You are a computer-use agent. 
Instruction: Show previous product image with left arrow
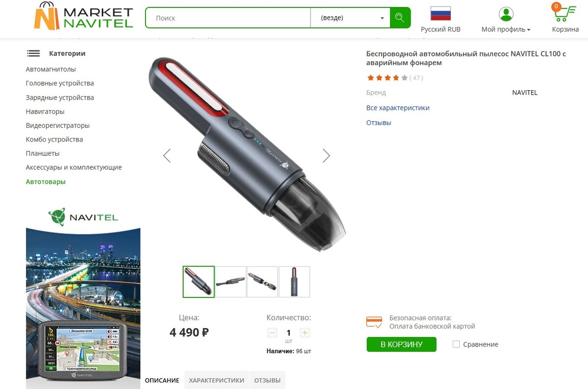pyautogui.click(x=167, y=156)
